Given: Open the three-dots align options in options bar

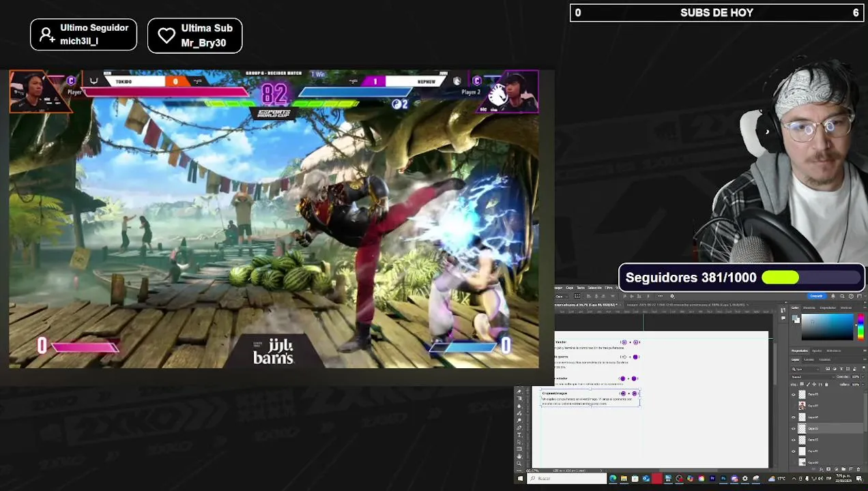Looking at the screenshot, I should (x=661, y=296).
